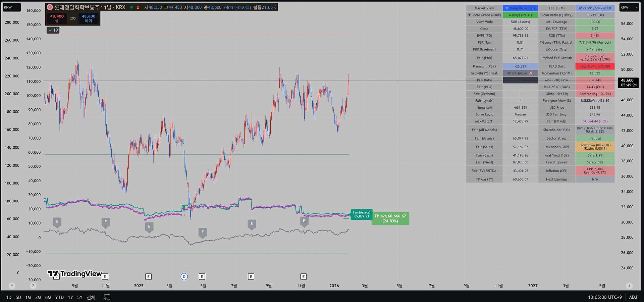This screenshot has height=302, width=644.
Task: Click the Next Earnings N/A cell
Action: pyautogui.click(x=595, y=180)
